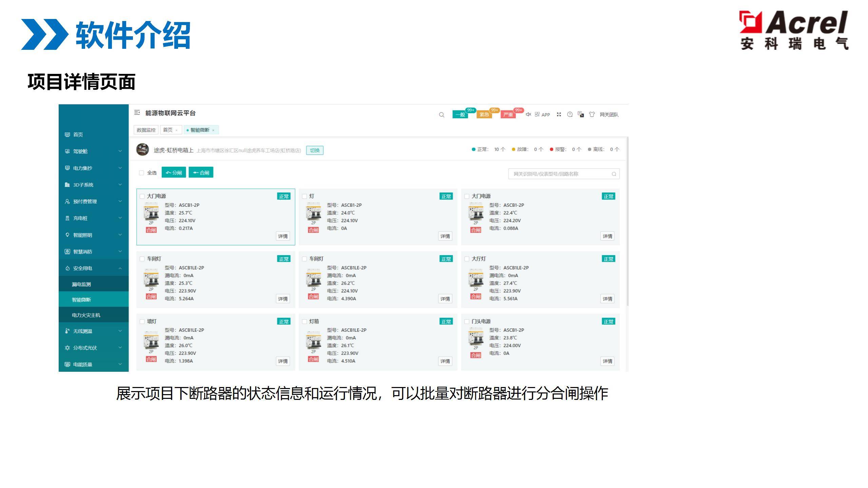Image resolution: width=868 pixels, height=488 pixels.
Task: Check the 全选 select-all checkbox
Action: pyautogui.click(x=142, y=173)
